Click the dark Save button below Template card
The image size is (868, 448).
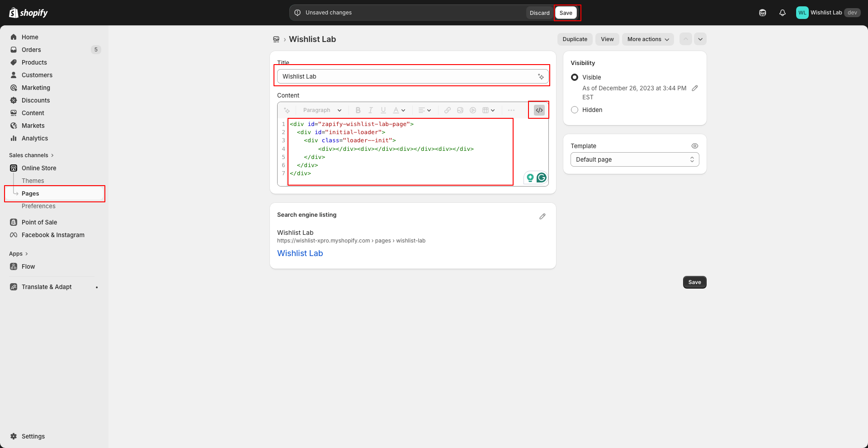point(695,282)
